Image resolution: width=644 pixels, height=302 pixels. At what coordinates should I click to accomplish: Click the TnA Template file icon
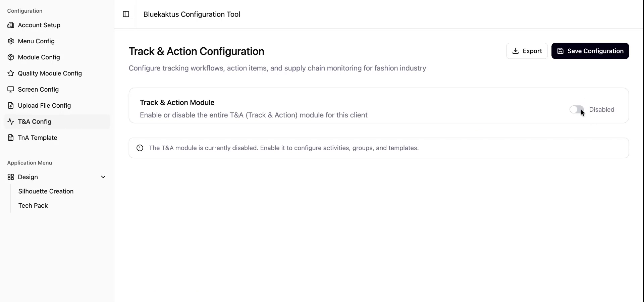coord(11,138)
